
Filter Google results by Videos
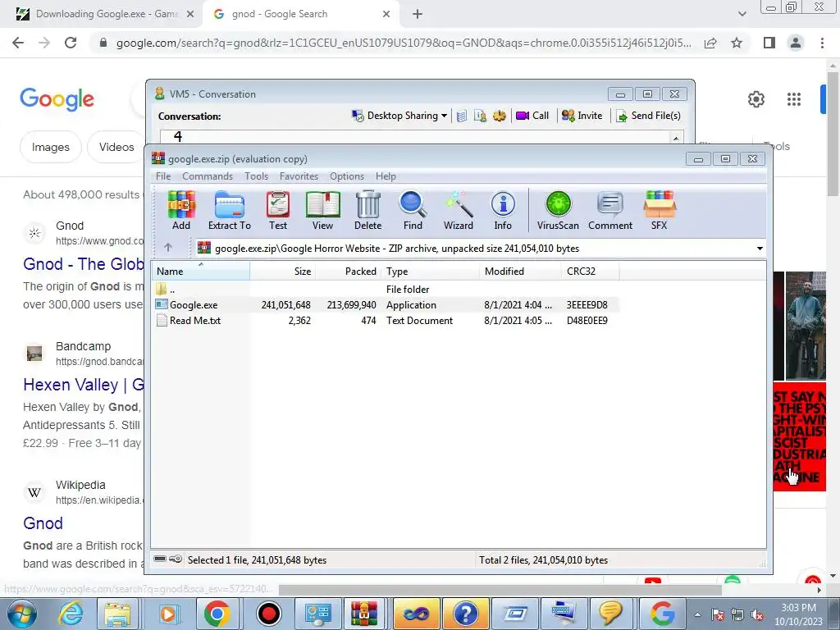point(116,147)
